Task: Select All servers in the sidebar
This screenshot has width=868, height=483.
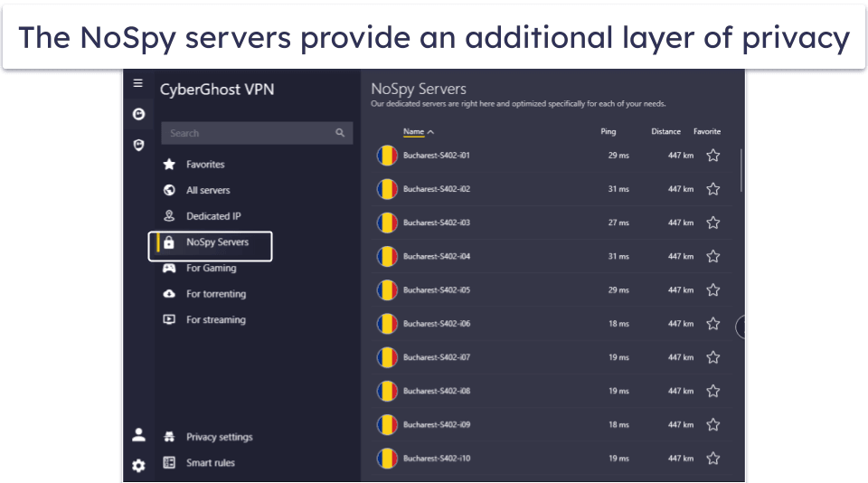Action: [x=208, y=191]
